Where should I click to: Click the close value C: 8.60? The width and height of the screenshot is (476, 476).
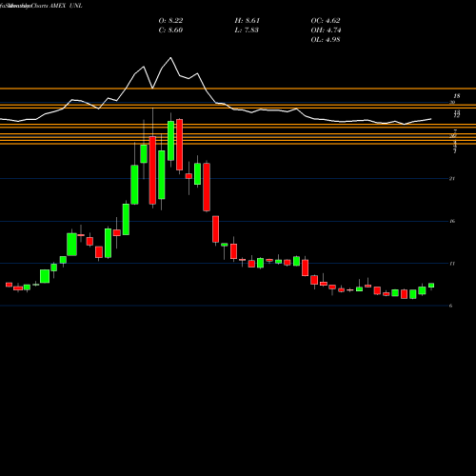click(x=170, y=30)
